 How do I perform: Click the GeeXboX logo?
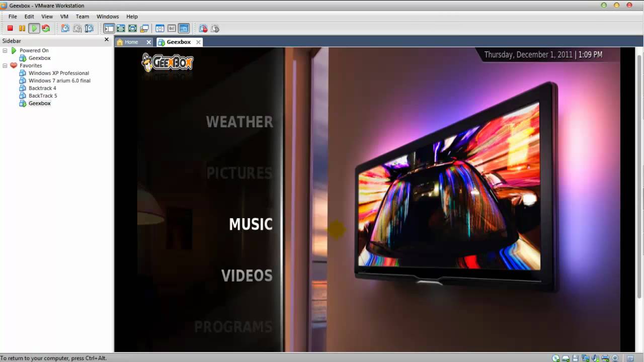[x=167, y=62]
